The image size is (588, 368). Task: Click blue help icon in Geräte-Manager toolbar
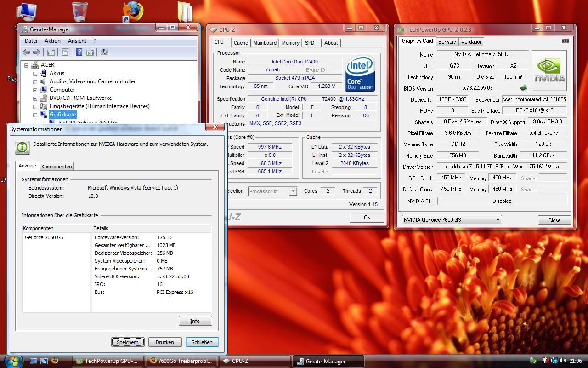(x=79, y=52)
